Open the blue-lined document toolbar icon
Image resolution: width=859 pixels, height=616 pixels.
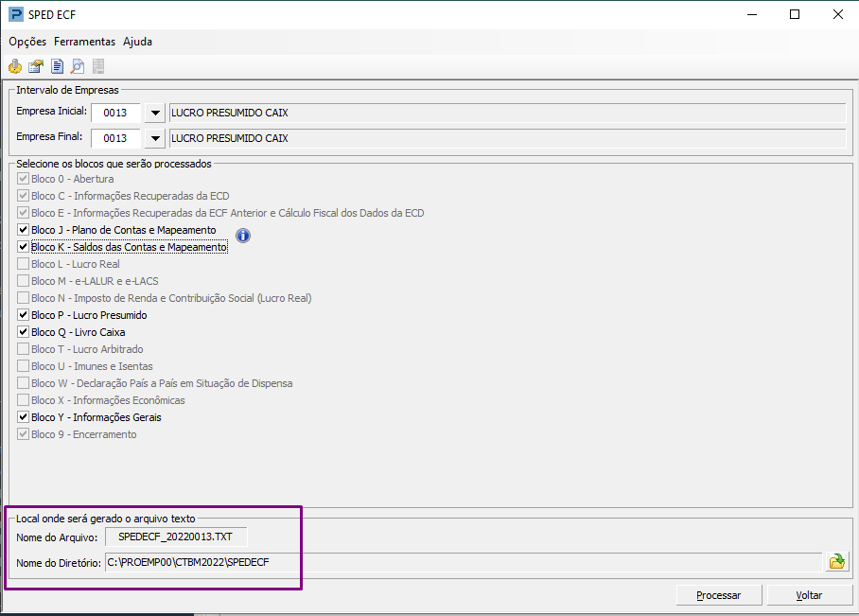click(x=57, y=66)
